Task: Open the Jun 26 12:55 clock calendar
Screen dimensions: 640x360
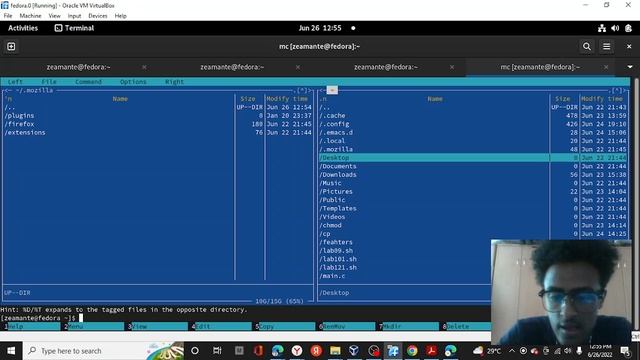Action: point(320,28)
